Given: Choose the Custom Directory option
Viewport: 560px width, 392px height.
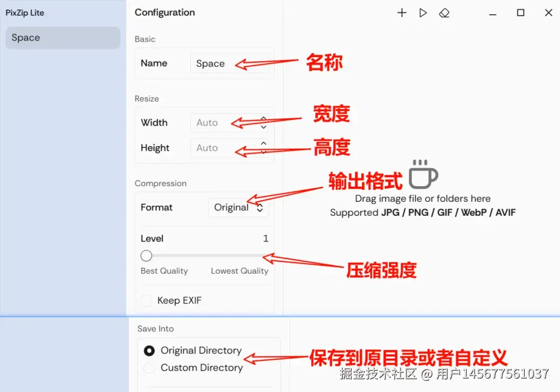Looking at the screenshot, I should point(149,368).
